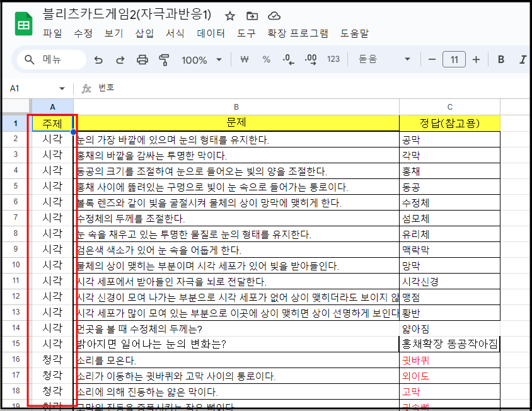The image size is (532, 411).
Task: Undo the last action
Action: (x=98, y=60)
